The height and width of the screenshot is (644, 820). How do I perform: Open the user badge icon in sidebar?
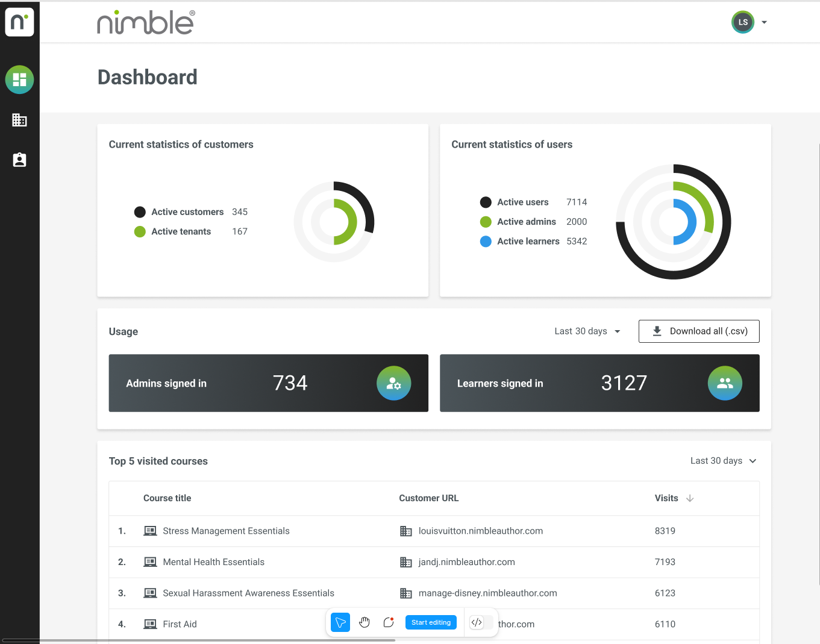[x=19, y=160]
